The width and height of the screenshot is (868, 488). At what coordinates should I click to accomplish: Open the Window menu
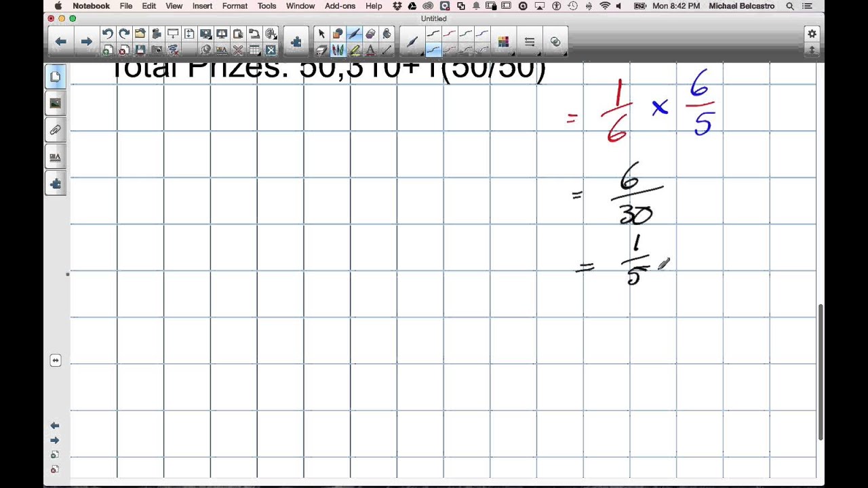(300, 6)
